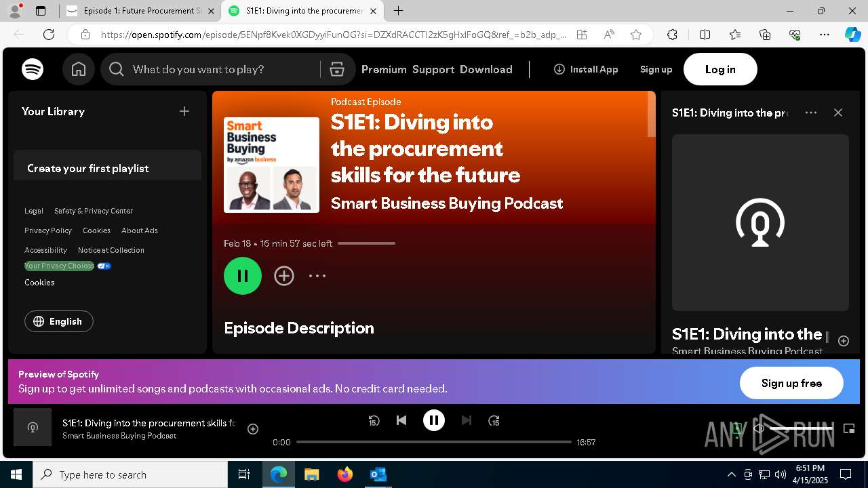Open episode more options ellipsis
868x488 pixels.
[x=317, y=276]
